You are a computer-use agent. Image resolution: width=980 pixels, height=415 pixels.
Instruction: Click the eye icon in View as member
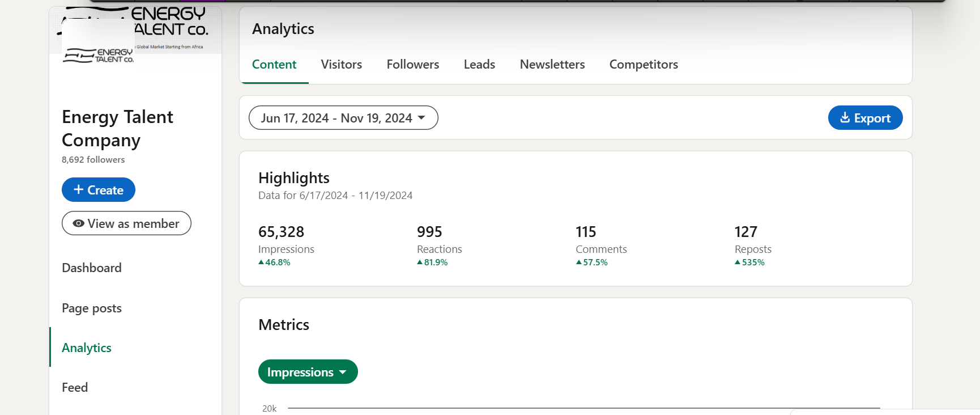[79, 223]
